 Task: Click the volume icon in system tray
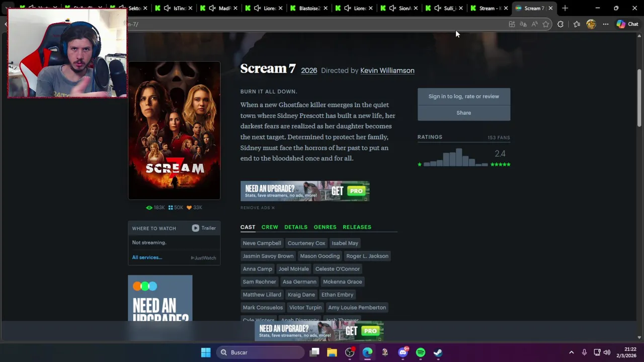[x=607, y=352]
